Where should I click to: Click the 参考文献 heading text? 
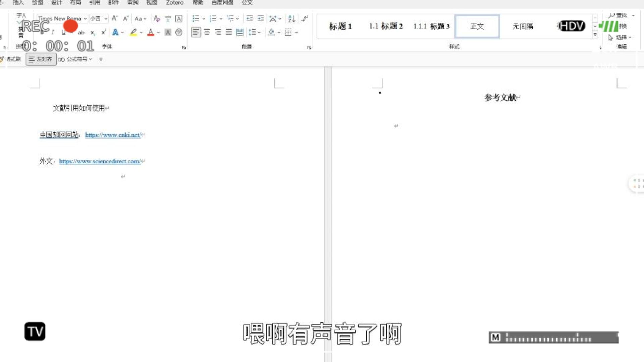coord(500,98)
